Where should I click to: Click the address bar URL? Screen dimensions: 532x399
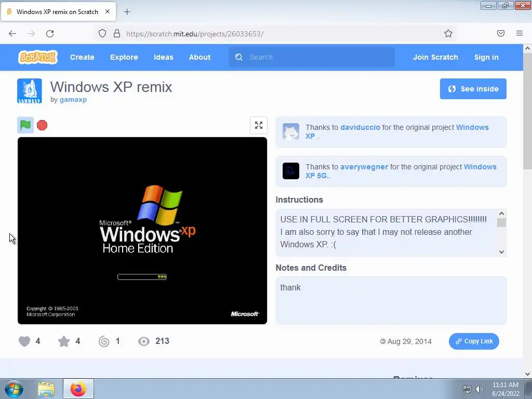[195, 34]
